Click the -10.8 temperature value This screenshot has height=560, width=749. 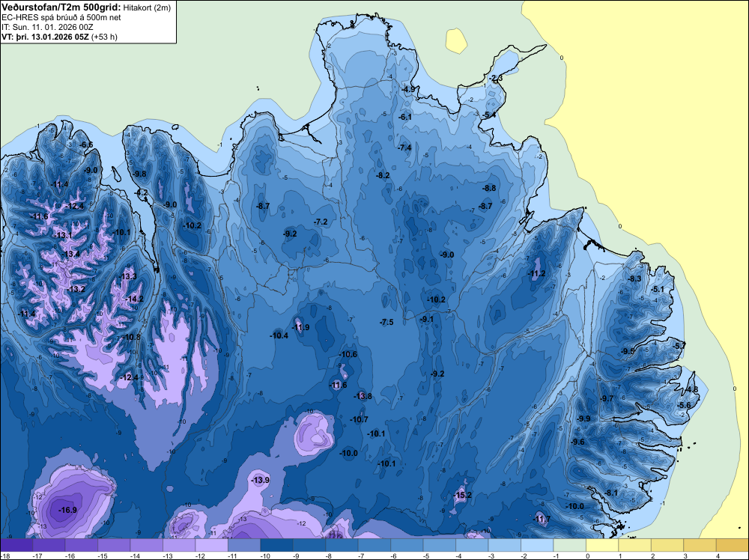click(131, 337)
